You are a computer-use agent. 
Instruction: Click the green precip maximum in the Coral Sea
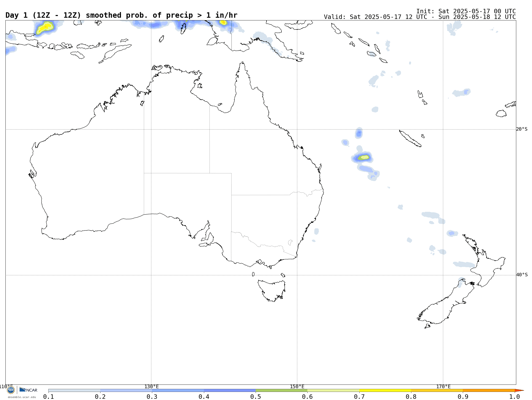point(364,157)
